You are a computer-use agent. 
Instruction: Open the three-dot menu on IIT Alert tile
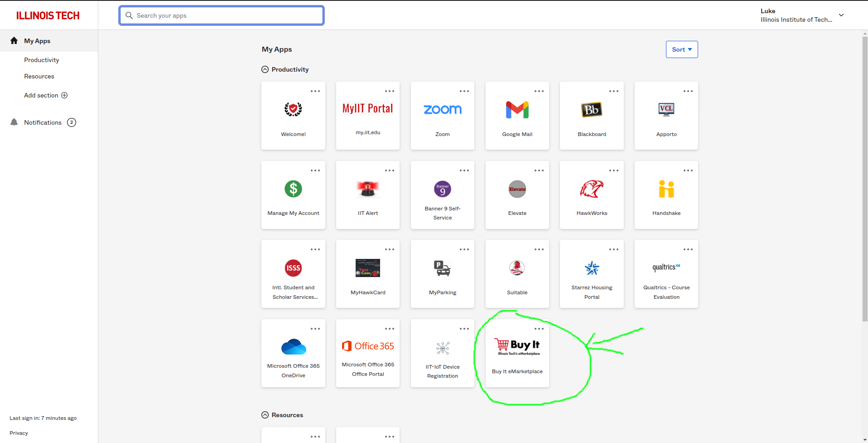pos(390,170)
